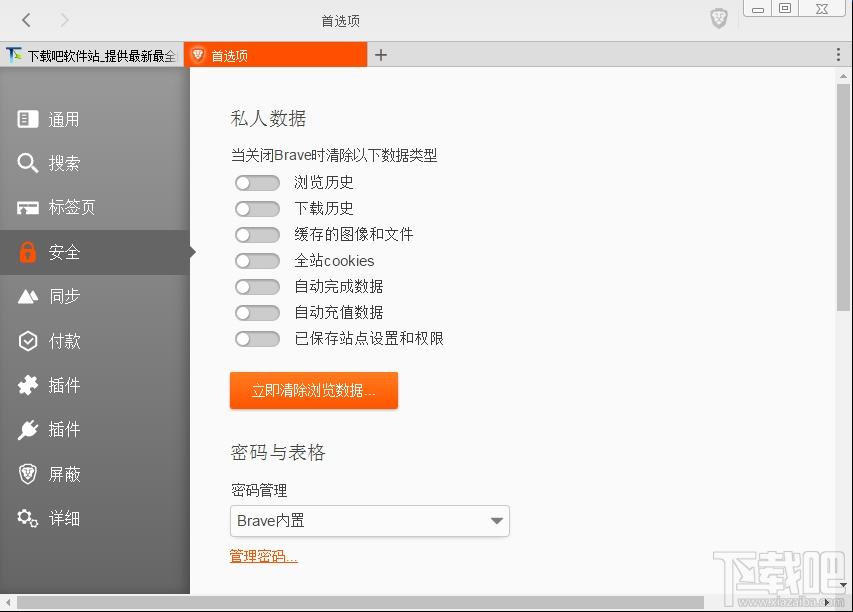Viewport: 853px width, 612px height.
Task: Click the plug-shaped 插件 icon
Action: pos(28,429)
